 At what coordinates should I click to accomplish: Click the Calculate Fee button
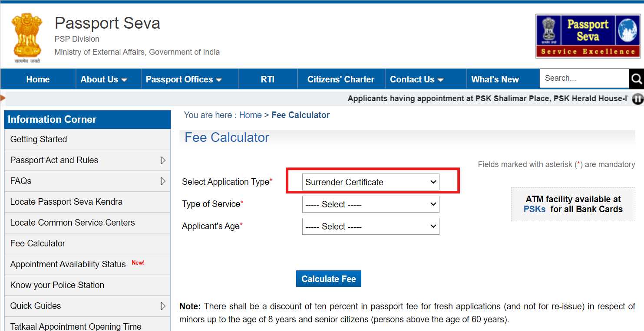pos(329,279)
